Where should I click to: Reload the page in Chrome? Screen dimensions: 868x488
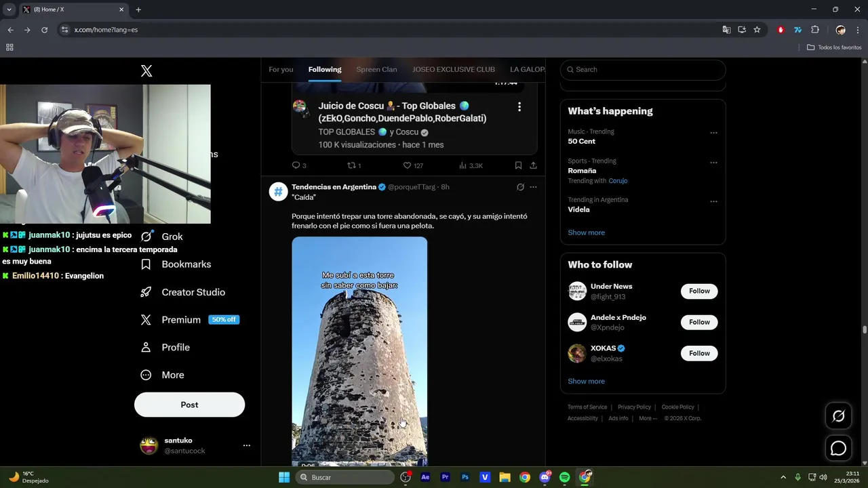(x=44, y=30)
